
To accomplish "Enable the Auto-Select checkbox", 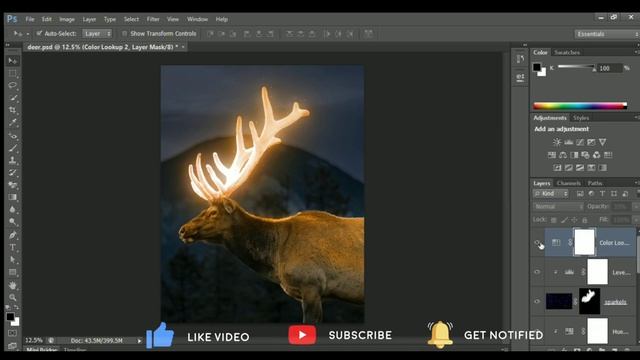I will (x=39, y=33).
